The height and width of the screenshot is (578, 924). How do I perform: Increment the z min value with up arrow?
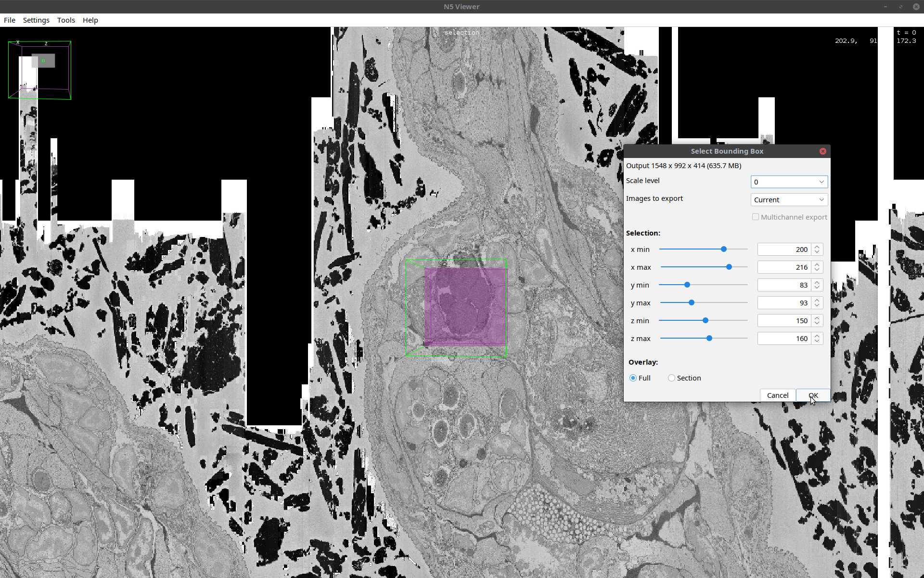[817, 318]
